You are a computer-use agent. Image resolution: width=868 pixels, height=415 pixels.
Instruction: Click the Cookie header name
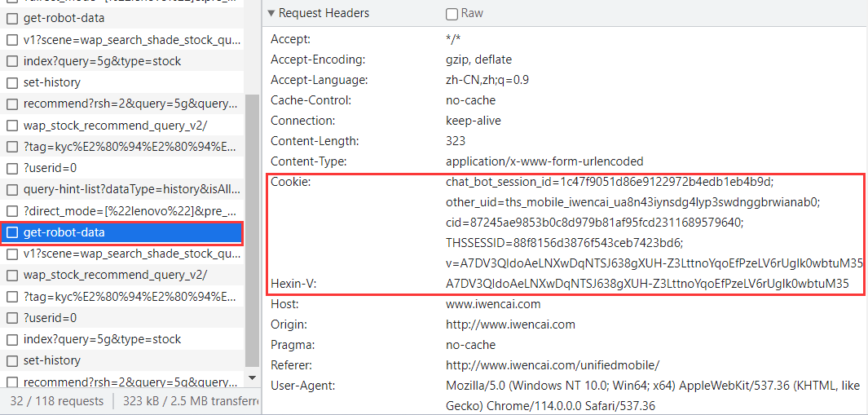[290, 182]
